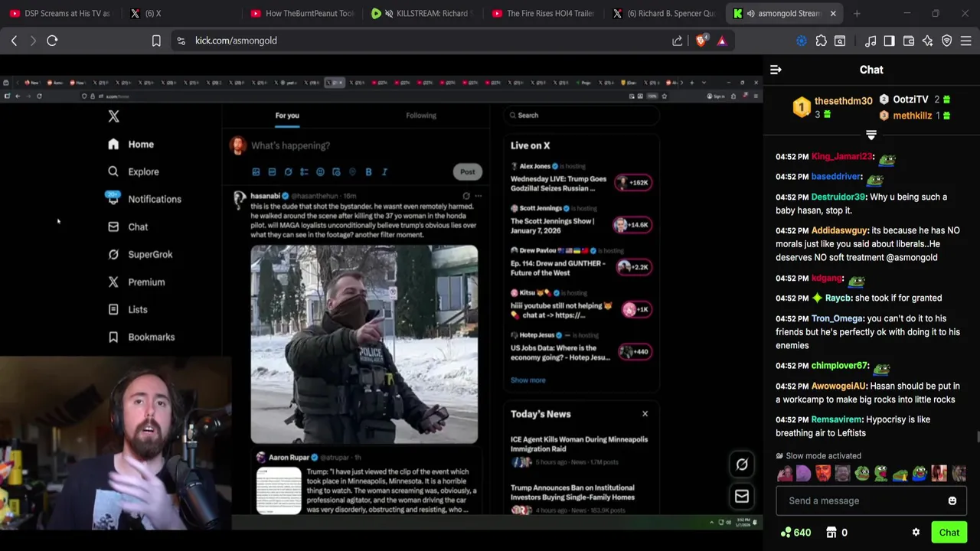Open Leo AI sparkle icon
Image resolution: width=980 pixels, height=551 pixels.
click(928, 41)
